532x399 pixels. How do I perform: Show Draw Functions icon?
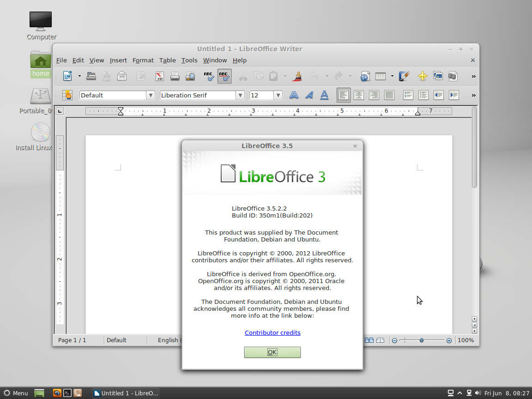click(404, 76)
